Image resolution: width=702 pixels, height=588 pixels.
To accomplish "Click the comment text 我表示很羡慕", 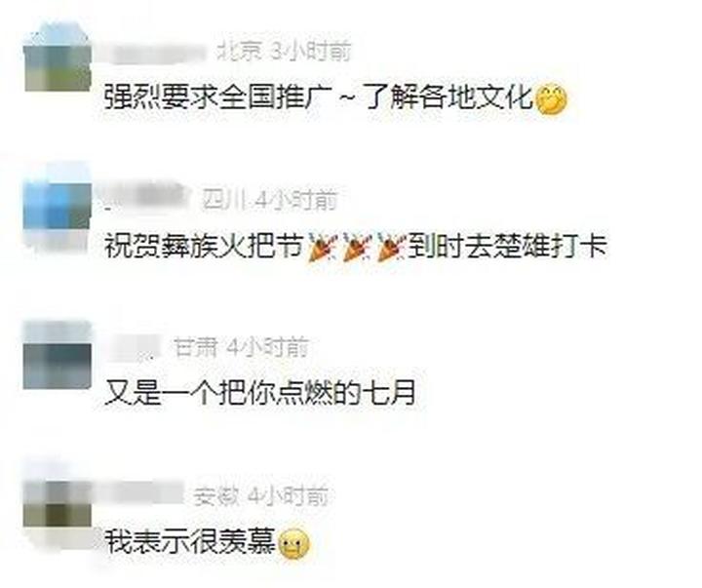I will tap(189, 542).
